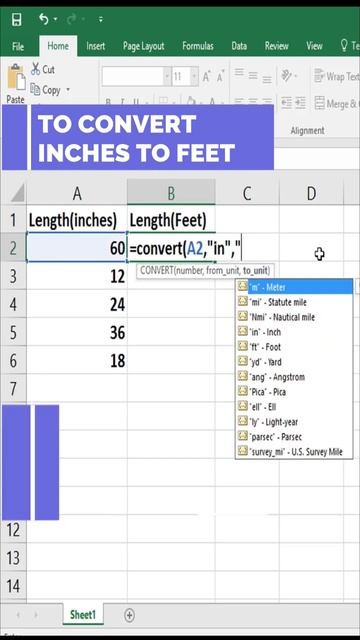
Task: Click the Cut scissors button
Action: (43, 69)
